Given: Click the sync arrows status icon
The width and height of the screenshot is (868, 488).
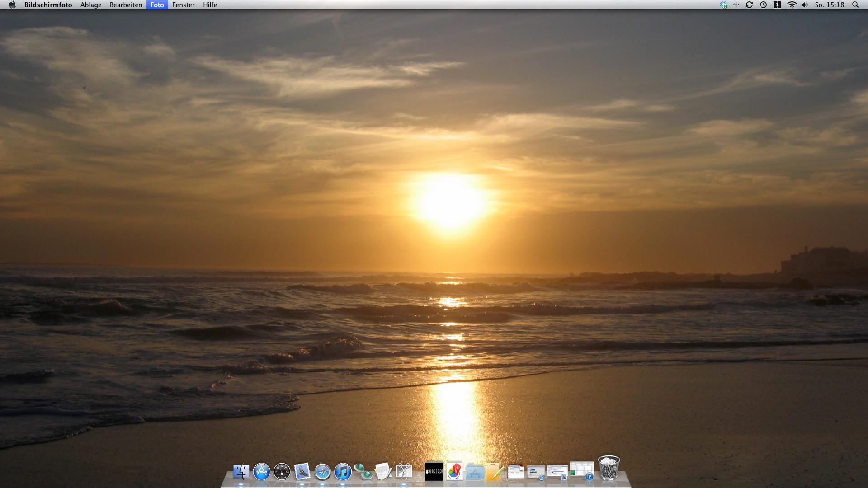Looking at the screenshot, I should 749,5.
